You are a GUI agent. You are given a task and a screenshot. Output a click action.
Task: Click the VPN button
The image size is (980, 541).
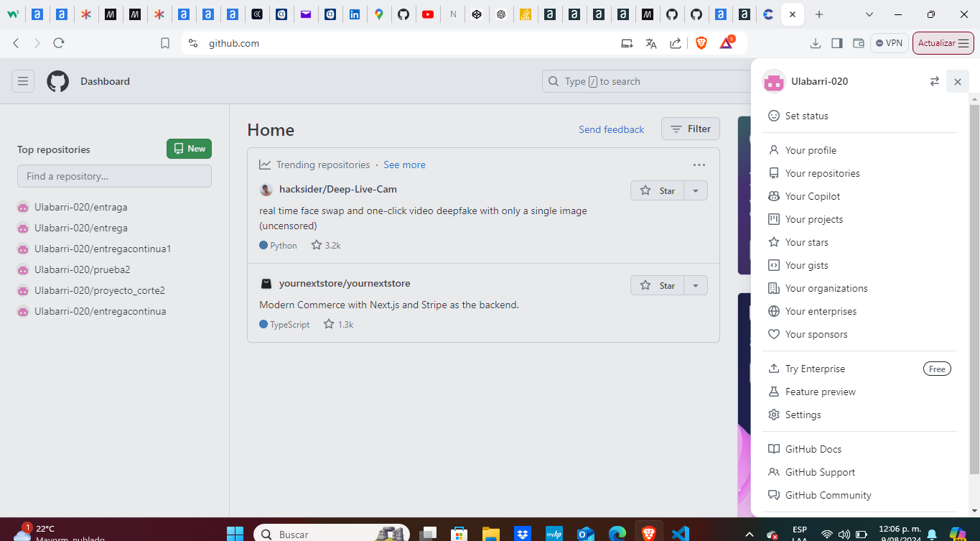[890, 43]
